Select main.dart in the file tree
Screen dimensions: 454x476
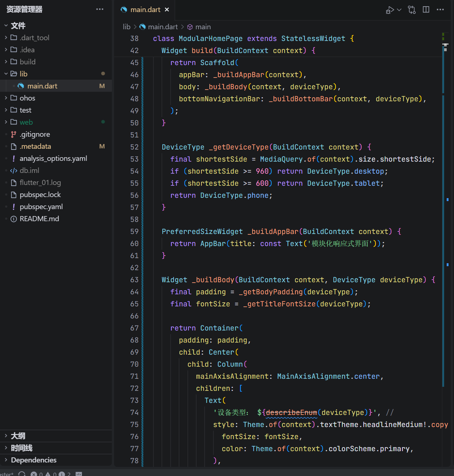(56, 86)
